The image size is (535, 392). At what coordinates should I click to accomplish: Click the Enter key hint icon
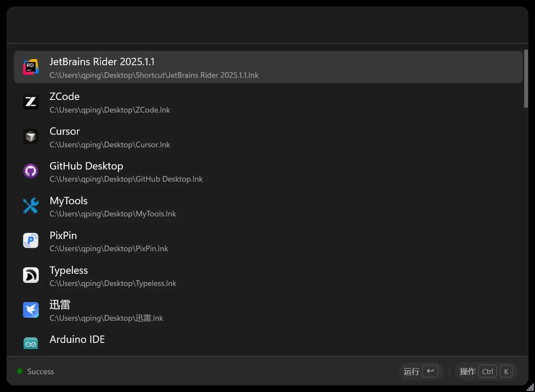pos(430,371)
